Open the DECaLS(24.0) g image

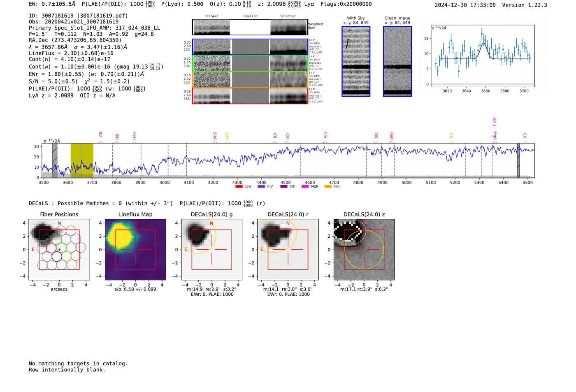pyautogui.click(x=211, y=249)
